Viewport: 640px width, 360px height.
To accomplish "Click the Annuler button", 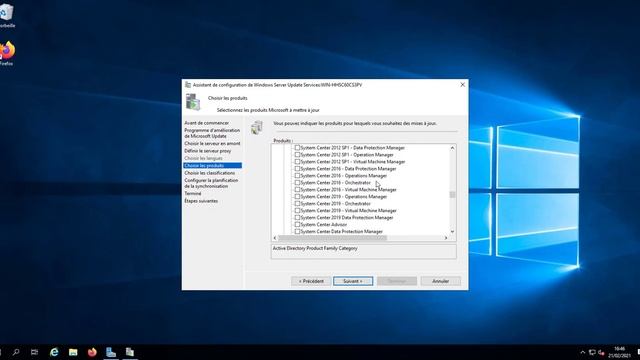I will click(440, 281).
